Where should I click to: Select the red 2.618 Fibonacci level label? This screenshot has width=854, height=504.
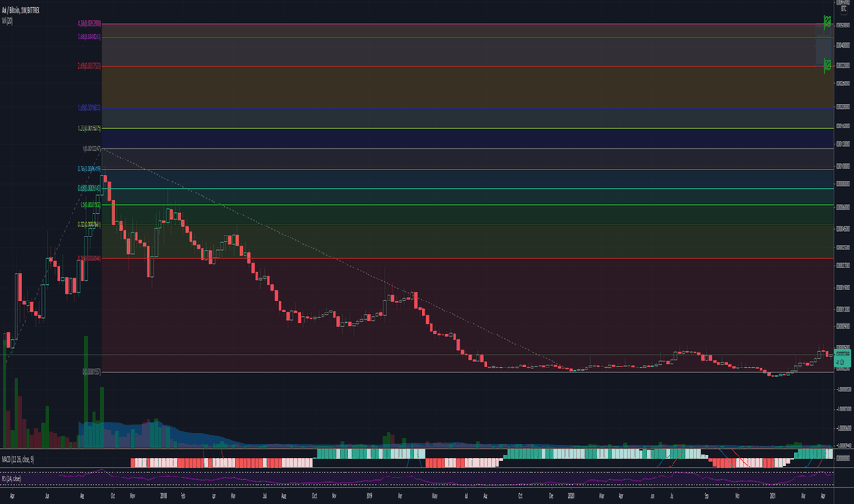click(x=89, y=66)
